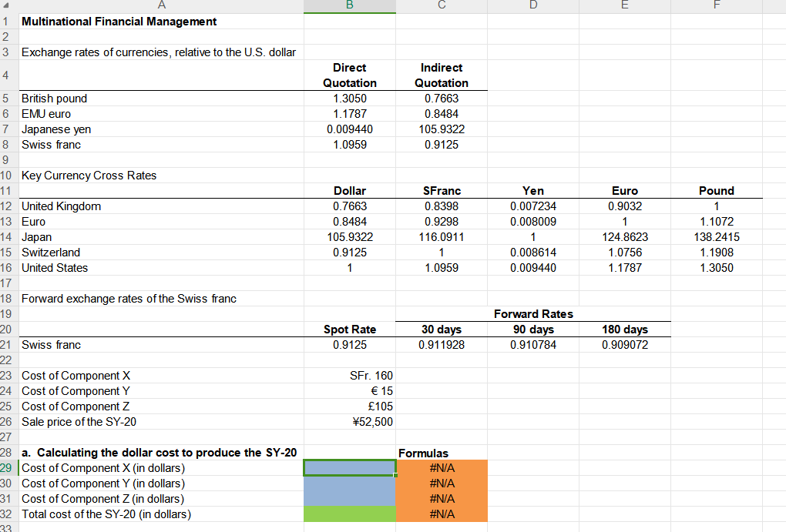Click row 21 header to select Swiss franc row
786x532 pixels.
click(8, 344)
